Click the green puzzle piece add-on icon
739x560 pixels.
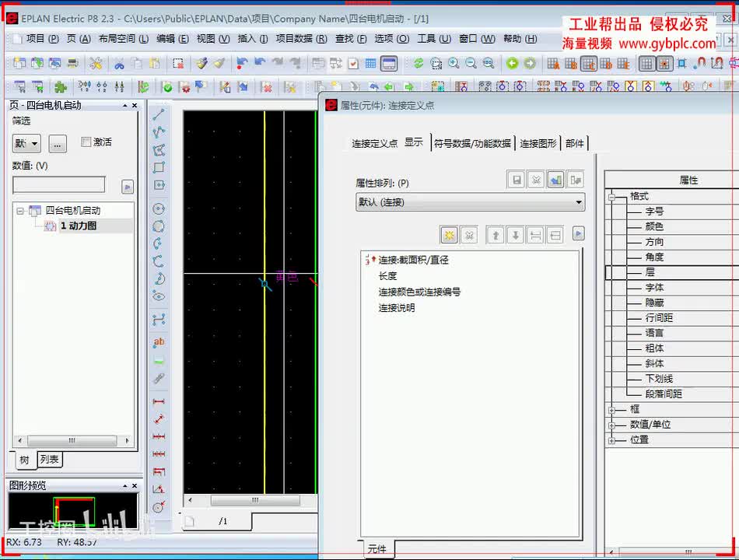pos(61,87)
